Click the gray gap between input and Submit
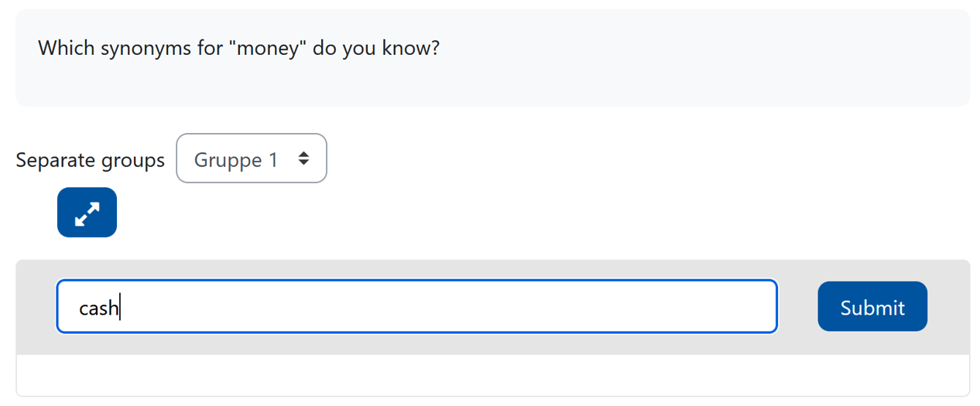Viewport: 980px width, 406px height. pyautogui.click(x=797, y=307)
